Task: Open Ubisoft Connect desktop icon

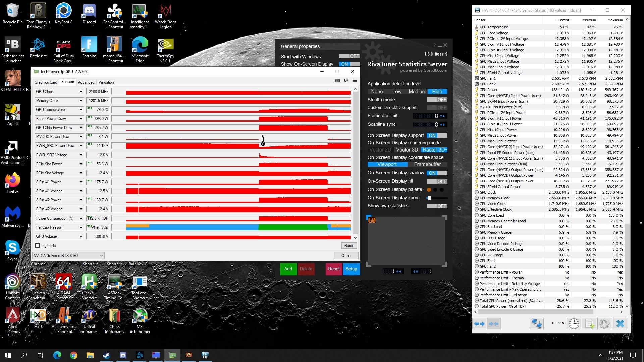Action: click(x=12, y=287)
